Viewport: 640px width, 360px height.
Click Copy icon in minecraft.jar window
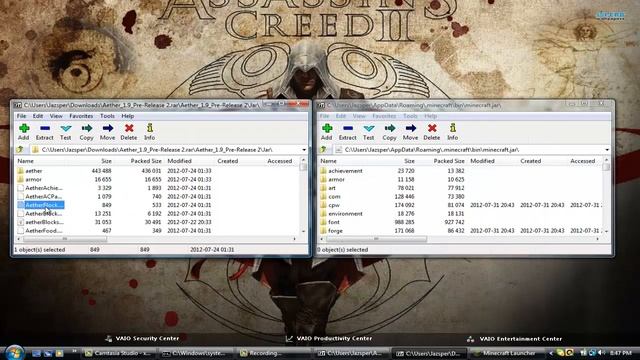click(389, 132)
